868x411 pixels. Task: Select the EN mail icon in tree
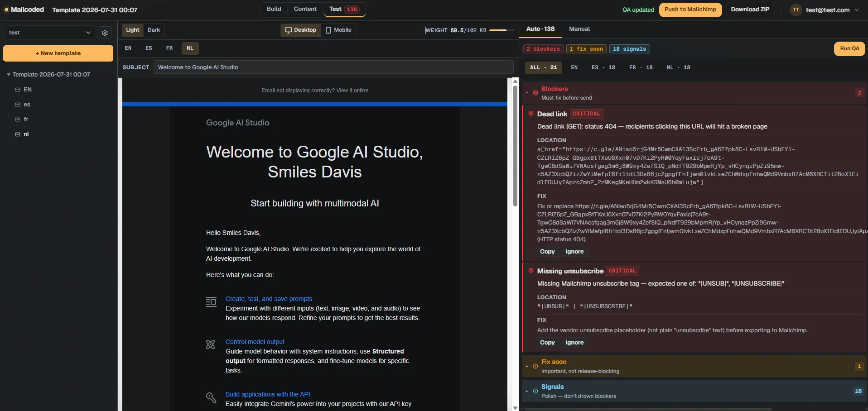pos(18,90)
